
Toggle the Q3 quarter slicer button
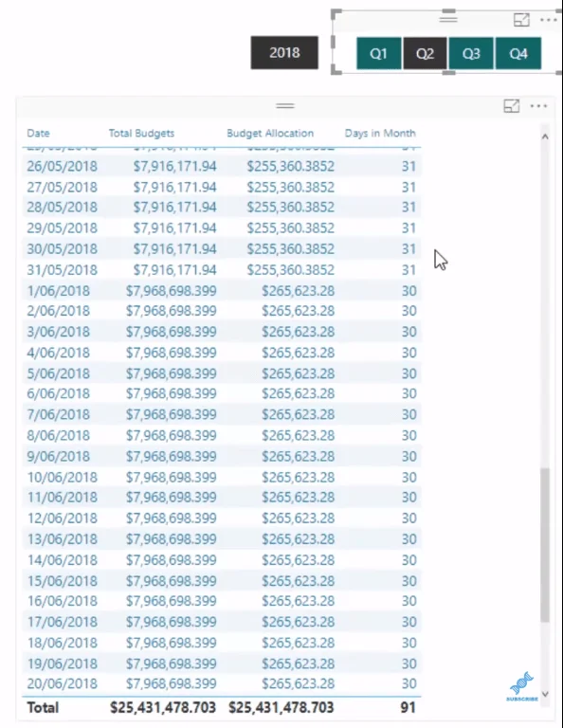coord(471,53)
